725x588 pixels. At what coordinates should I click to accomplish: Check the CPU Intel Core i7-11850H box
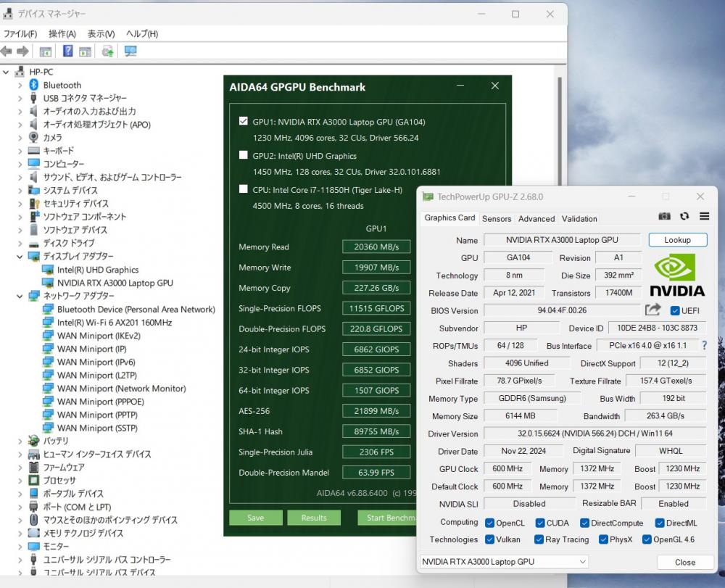tap(244, 189)
